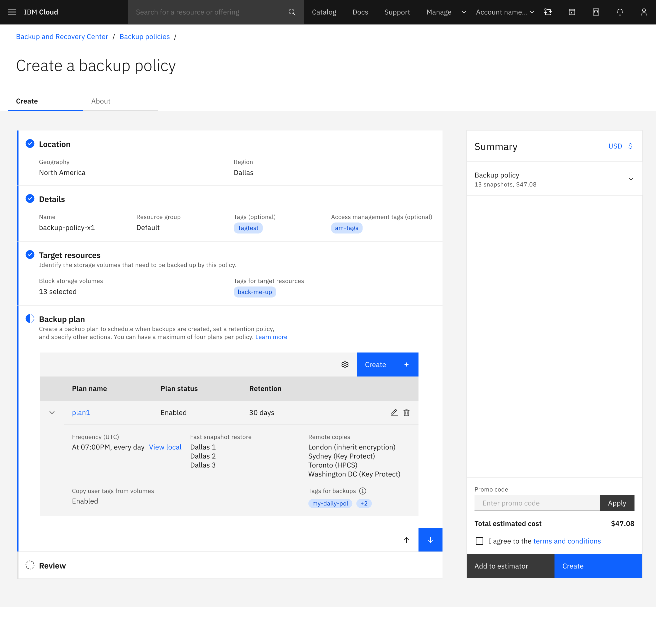Image resolution: width=656 pixels, height=644 pixels.
Task: Open the user profile avatar icon
Action: (x=643, y=12)
